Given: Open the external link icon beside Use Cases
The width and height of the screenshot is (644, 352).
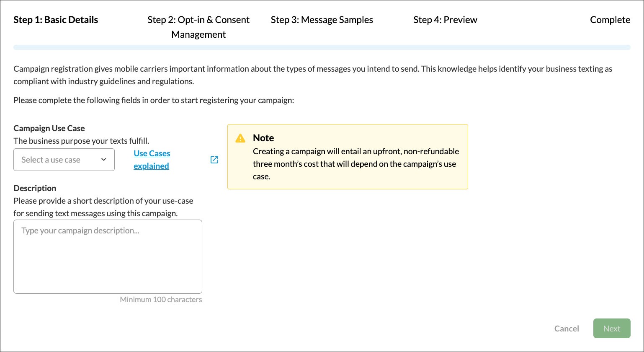Looking at the screenshot, I should click(214, 160).
